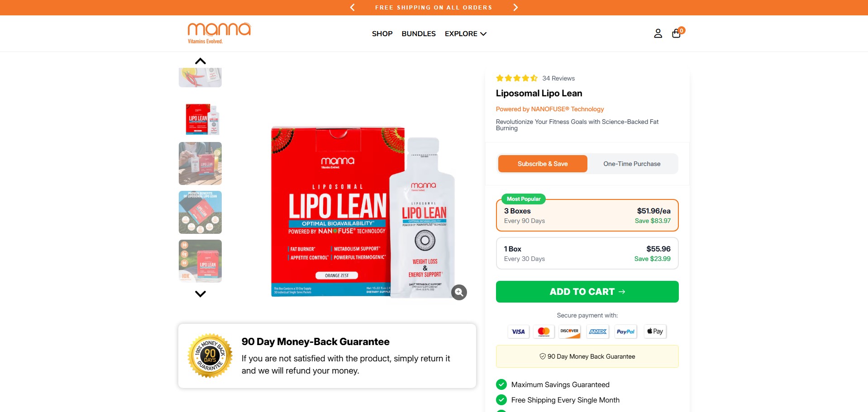Select the Subscribe & Save option
The image size is (868, 412).
[543, 164]
